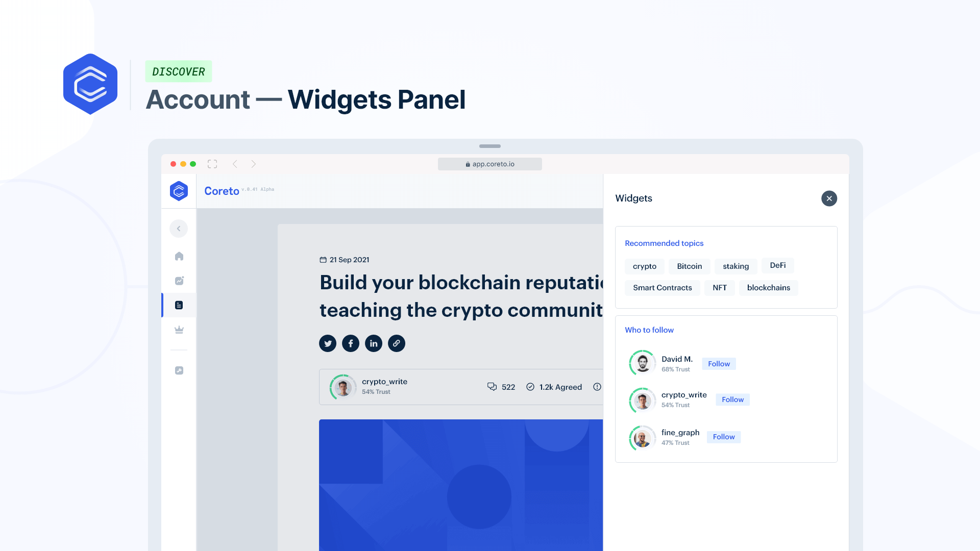Viewport: 980px width, 551px height.
Task: Click the Coreto hexagon logo icon
Action: click(x=178, y=190)
